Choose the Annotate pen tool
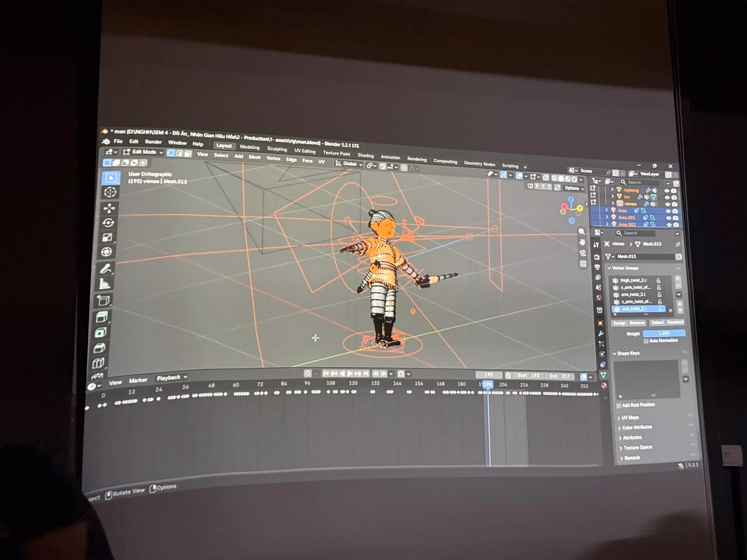This screenshot has width=747, height=560. tap(105, 269)
